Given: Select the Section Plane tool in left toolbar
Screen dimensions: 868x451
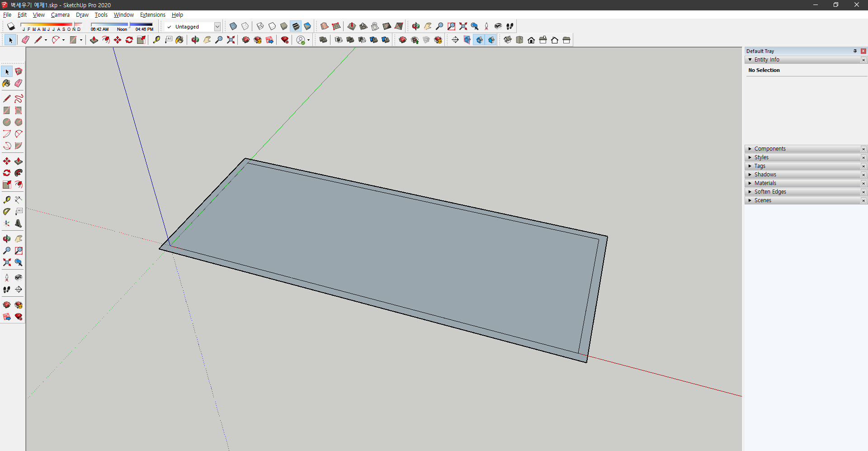Looking at the screenshot, I should (x=19, y=290).
